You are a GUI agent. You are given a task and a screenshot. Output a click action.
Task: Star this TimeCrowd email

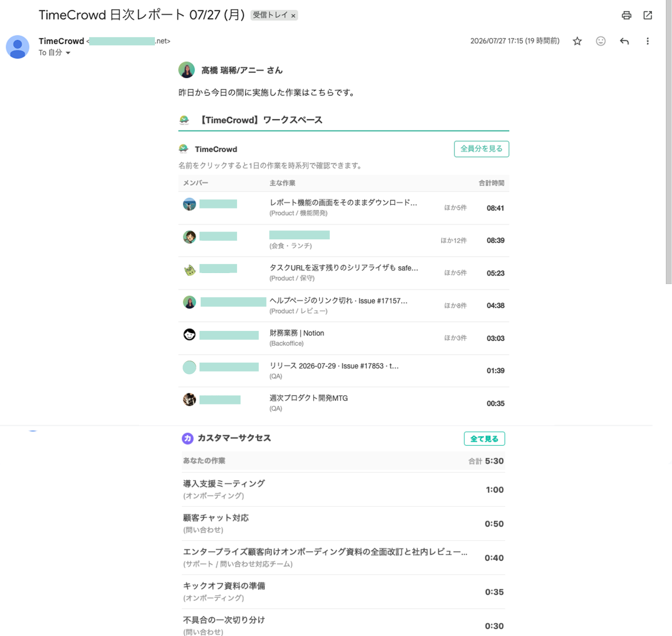tap(577, 41)
